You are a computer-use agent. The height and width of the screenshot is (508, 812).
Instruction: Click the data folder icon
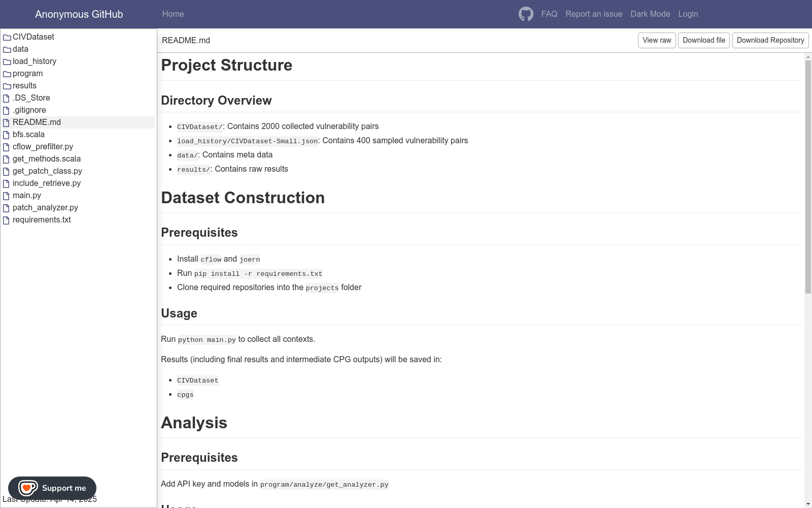pyautogui.click(x=7, y=49)
